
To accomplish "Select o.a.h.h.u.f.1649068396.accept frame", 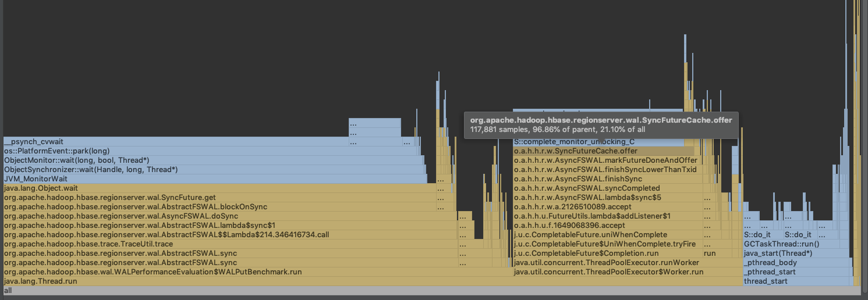I will coord(607,225).
